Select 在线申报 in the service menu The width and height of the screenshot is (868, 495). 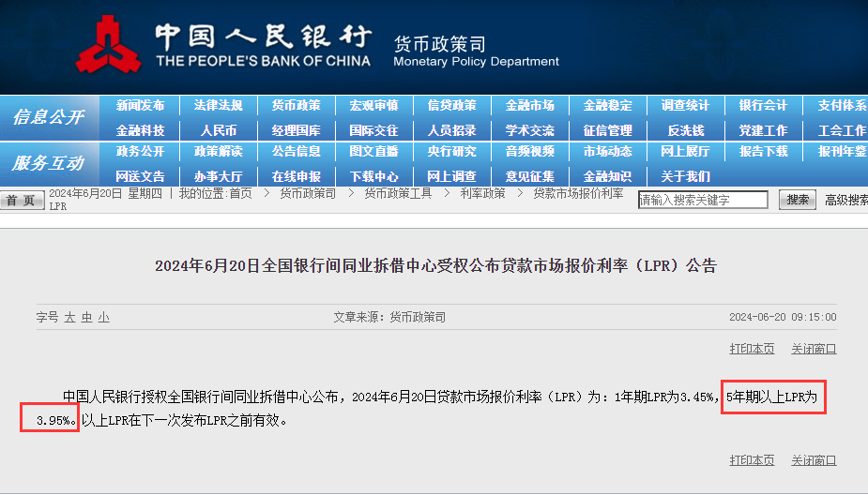click(297, 176)
